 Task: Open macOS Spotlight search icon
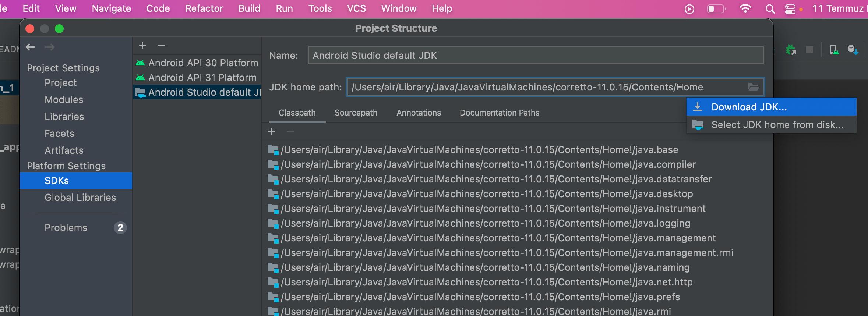click(x=770, y=8)
